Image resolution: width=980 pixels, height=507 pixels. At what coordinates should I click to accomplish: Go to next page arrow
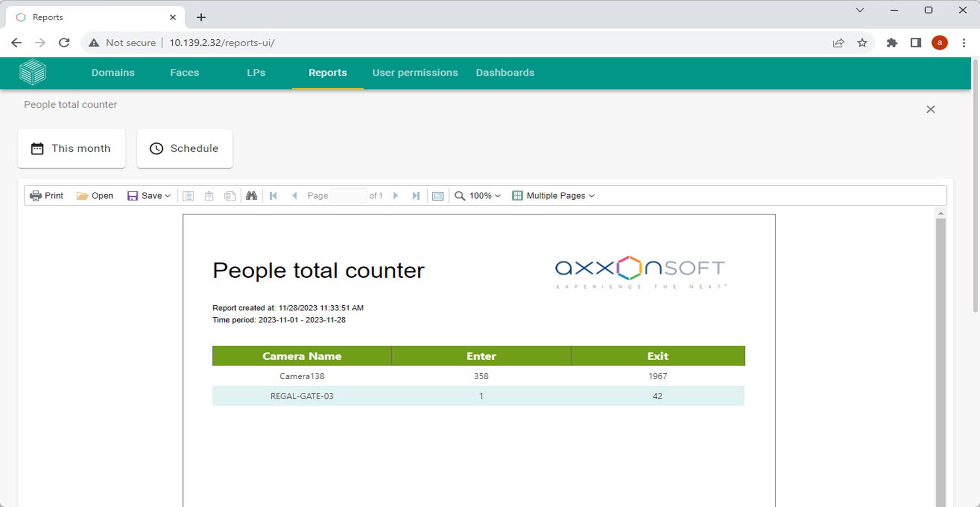pos(396,196)
